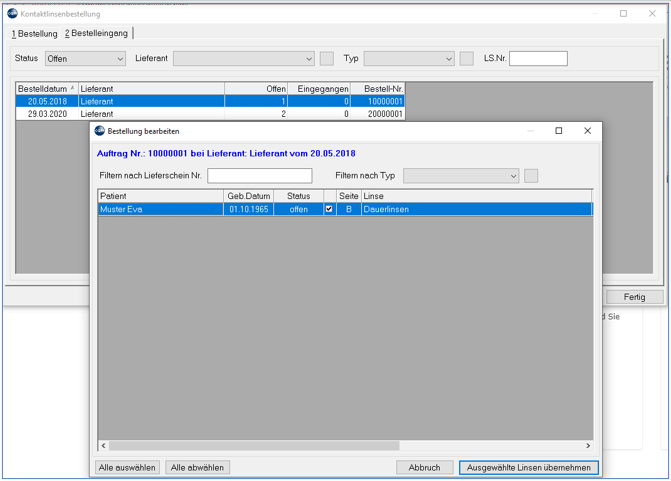671x481 pixels.
Task: Sort by Lieferant column header in order list
Action: (151, 89)
